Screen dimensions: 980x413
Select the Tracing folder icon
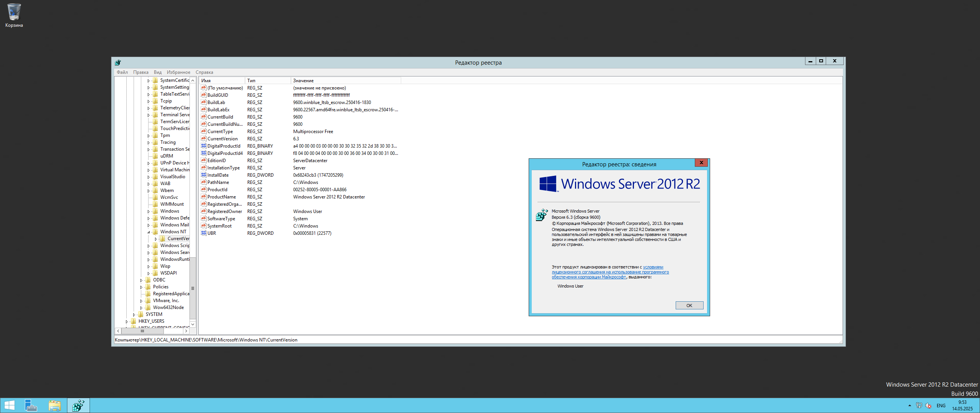tap(155, 142)
